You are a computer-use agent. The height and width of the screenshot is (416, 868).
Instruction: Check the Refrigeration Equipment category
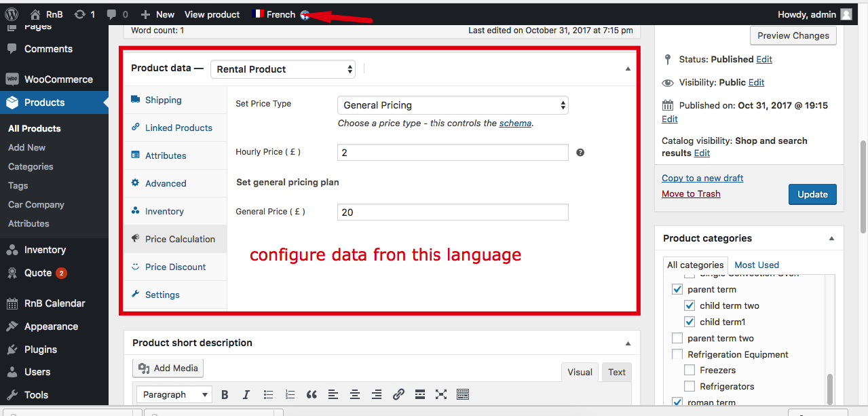(x=677, y=354)
